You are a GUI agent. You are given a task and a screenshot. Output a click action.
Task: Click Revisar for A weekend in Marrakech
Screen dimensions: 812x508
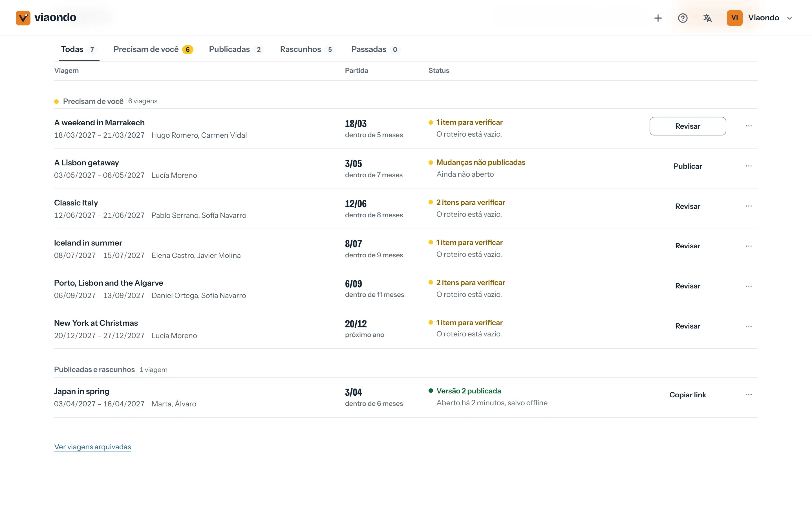(687, 126)
